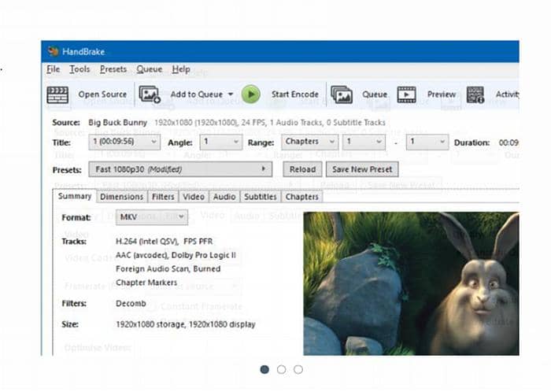Click the Open Source label
Screen dimensions: 551x392
pos(102,94)
